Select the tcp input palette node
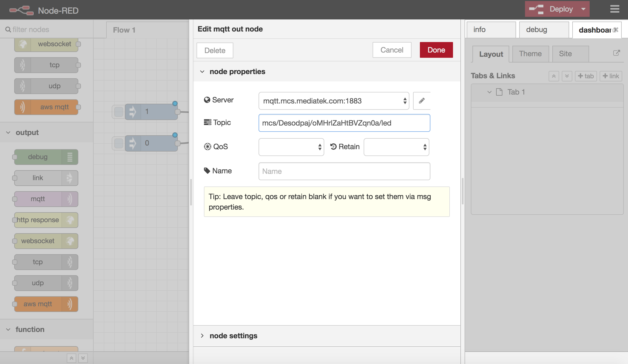 pyautogui.click(x=46, y=65)
